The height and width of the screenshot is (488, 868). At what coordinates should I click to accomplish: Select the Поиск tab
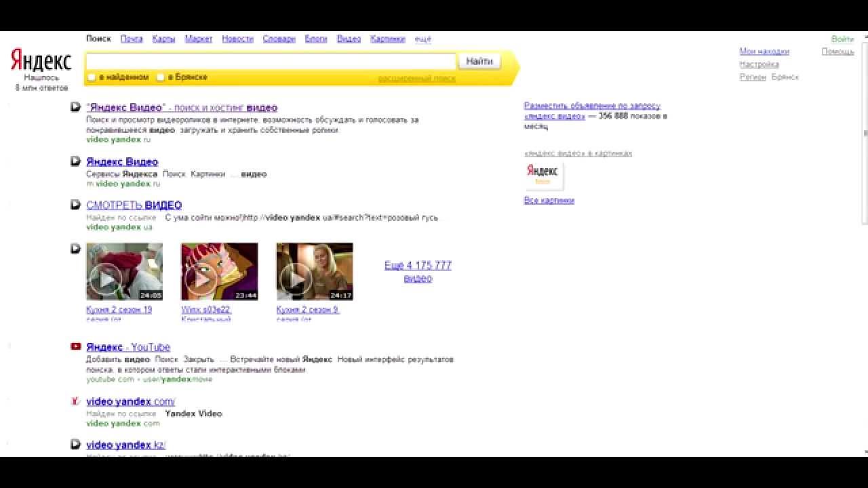click(x=98, y=39)
